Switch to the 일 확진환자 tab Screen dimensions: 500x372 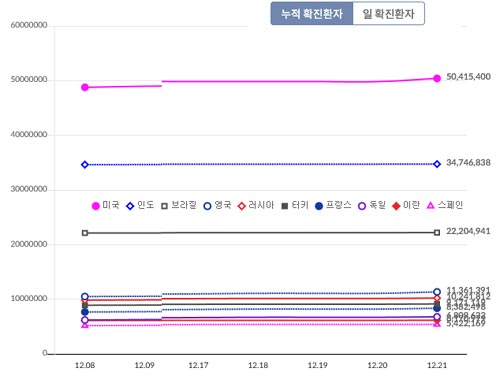click(x=389, y=13)
